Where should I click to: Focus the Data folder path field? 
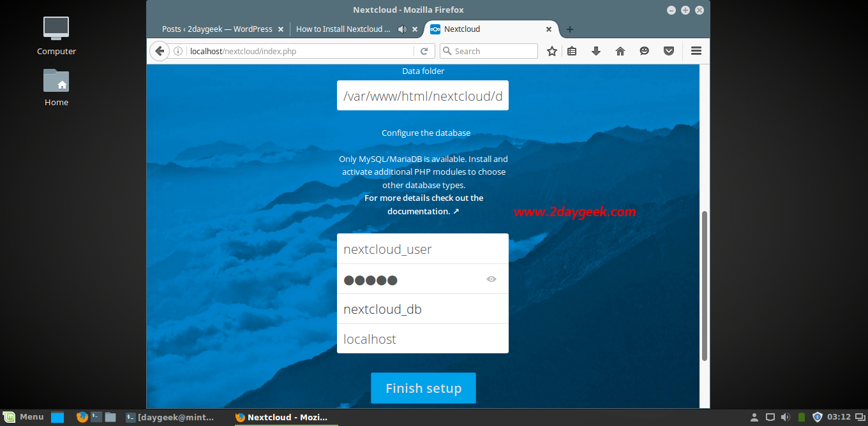[423, 96]
